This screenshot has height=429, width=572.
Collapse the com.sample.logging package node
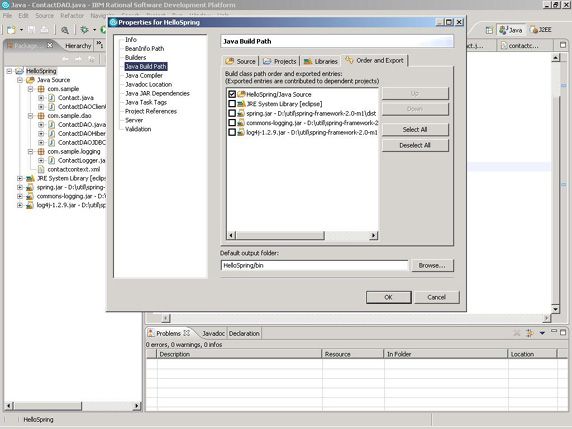pos(30,151)
